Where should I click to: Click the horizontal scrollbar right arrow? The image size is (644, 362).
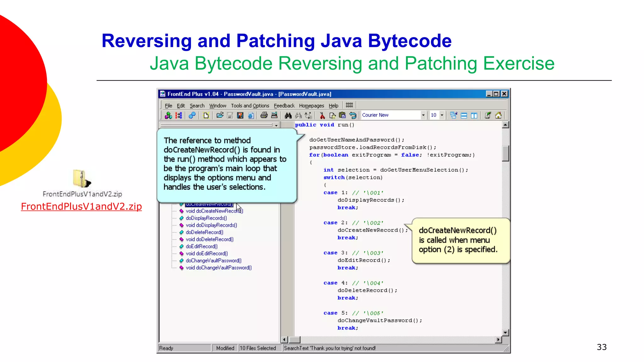(498, 339)
